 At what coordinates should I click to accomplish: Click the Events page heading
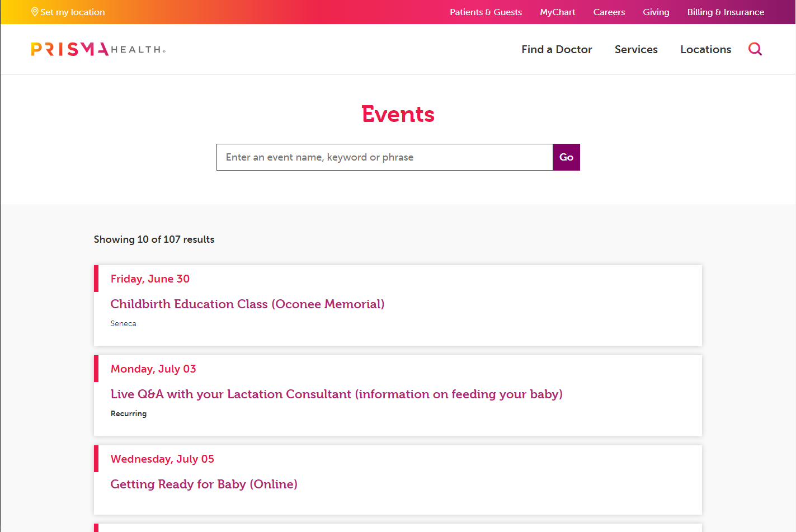pos(398,114)
